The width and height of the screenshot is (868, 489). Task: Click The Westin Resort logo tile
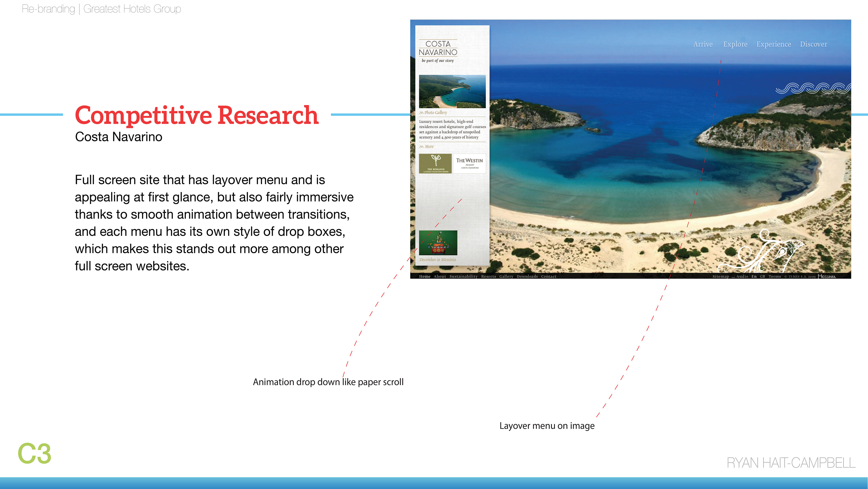click(469, 164)
